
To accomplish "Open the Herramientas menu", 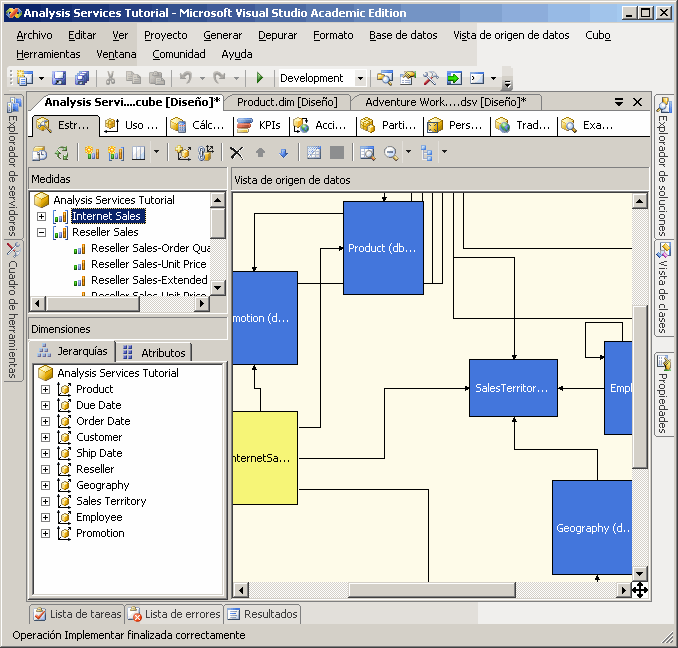I will click(48, 54).
